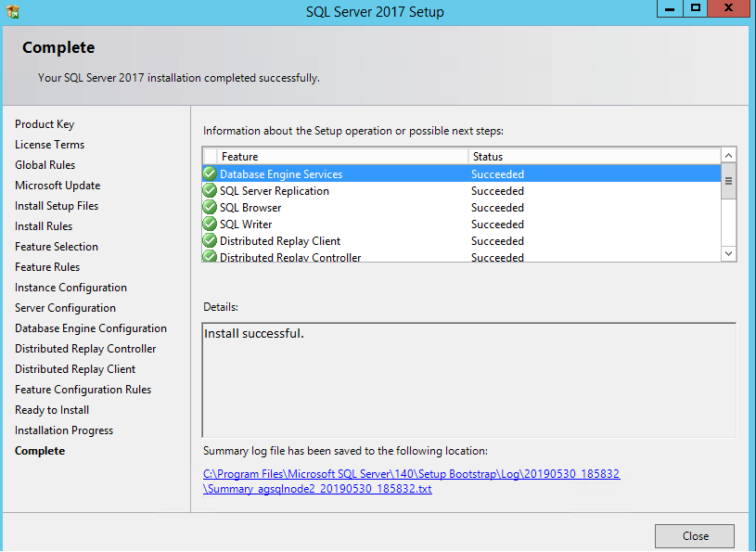Click the Microsoft Update step

tap(58, 186)
